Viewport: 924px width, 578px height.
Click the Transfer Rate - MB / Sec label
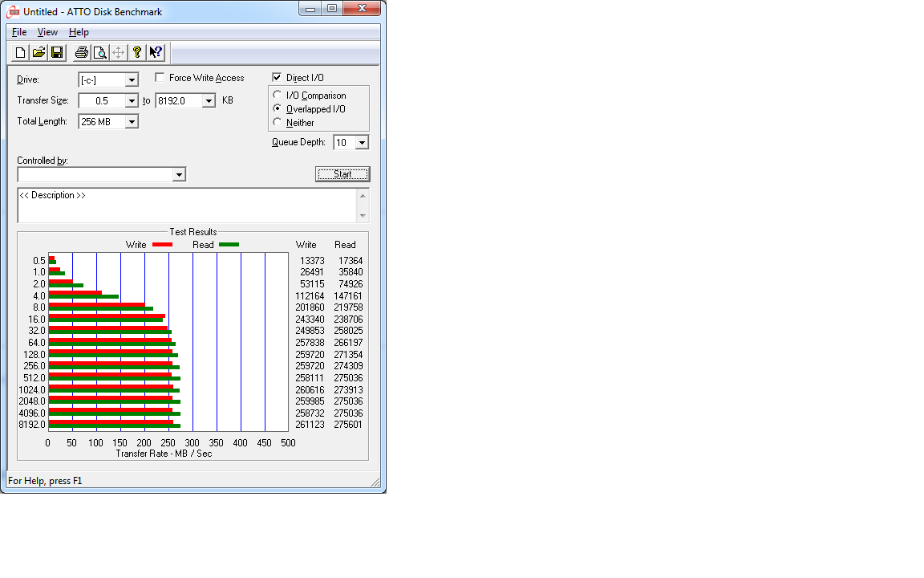[164, 453]
